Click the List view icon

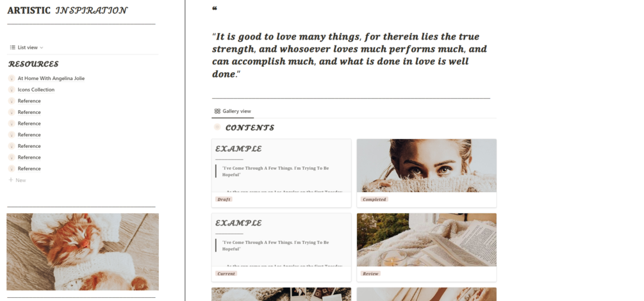[12, 47]
